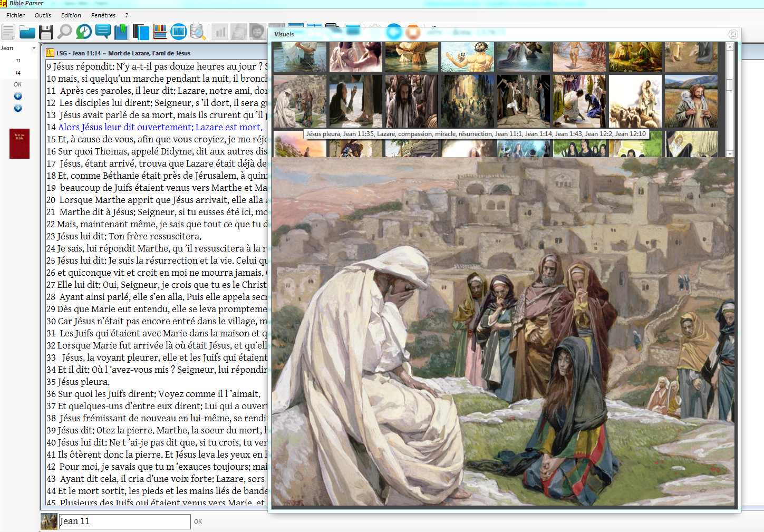Viewport: 764px width, 532px height.
Task: Go to previous verse with blue left arrow
Action: point(18,96)
